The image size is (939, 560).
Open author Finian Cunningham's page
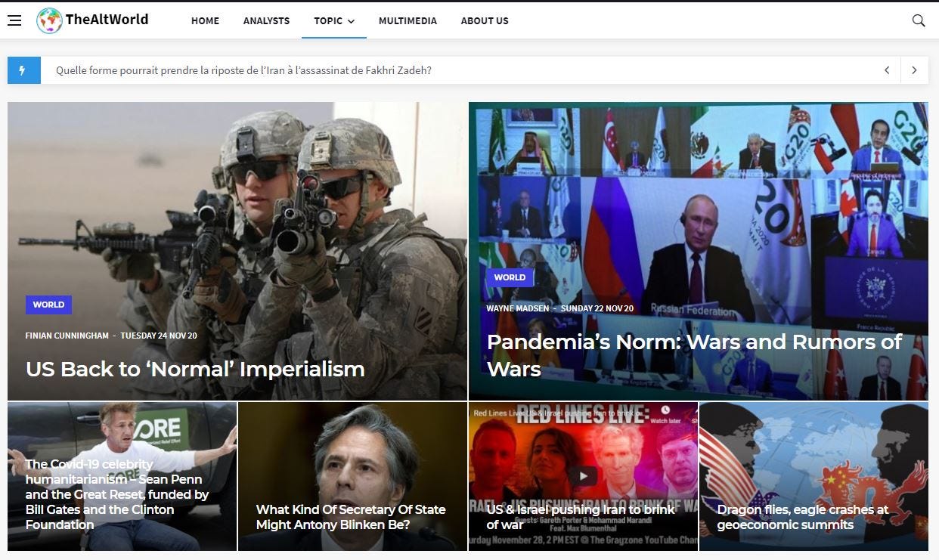tap(67, 336)
